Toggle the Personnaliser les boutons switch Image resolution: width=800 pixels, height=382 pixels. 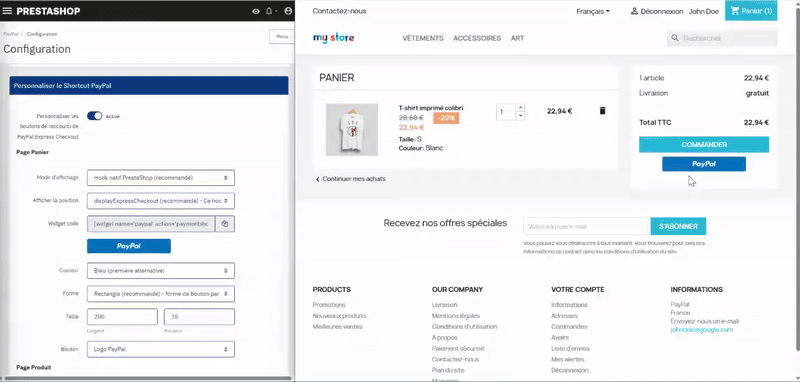pyautogui.click(x=94, y=116)
